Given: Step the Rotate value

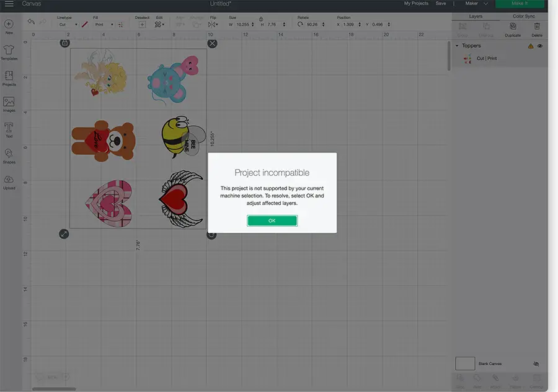Looking at the screenshot, I should (323, 25).
